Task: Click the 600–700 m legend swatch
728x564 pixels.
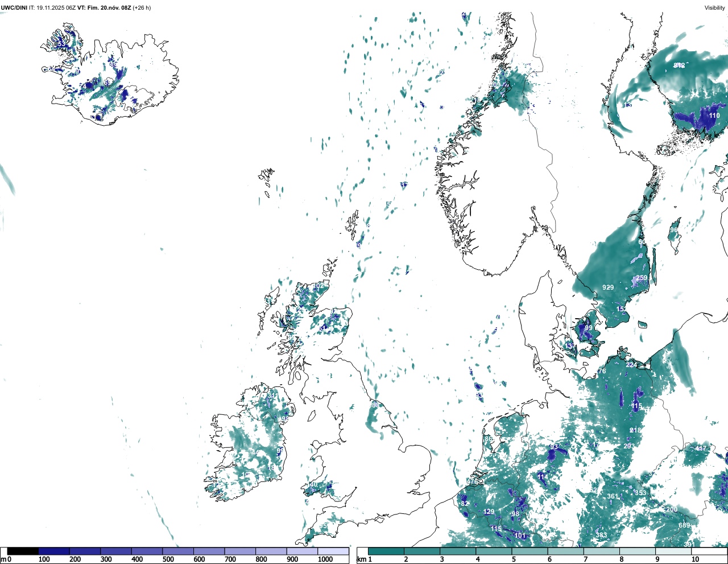Action: pyautogui.click(x=209, y=551)
